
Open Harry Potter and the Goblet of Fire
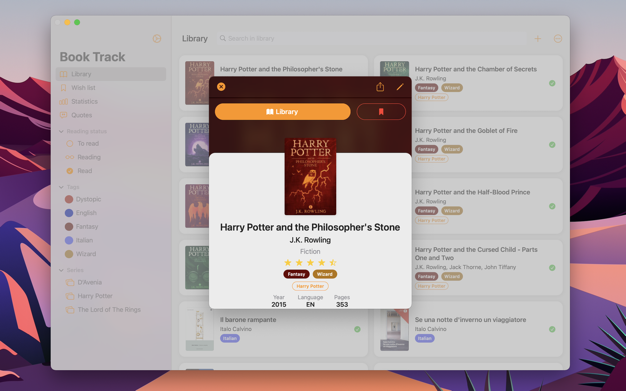[466, 131]
